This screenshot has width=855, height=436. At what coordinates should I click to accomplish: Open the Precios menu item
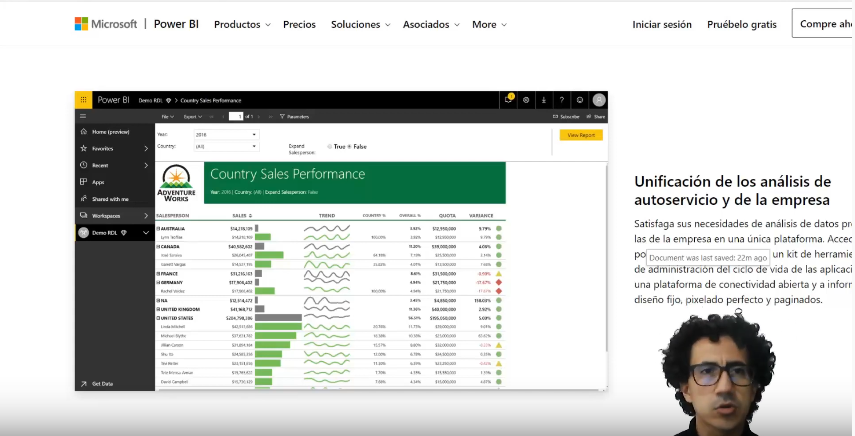pyautogui.click(x=299, y=24)
